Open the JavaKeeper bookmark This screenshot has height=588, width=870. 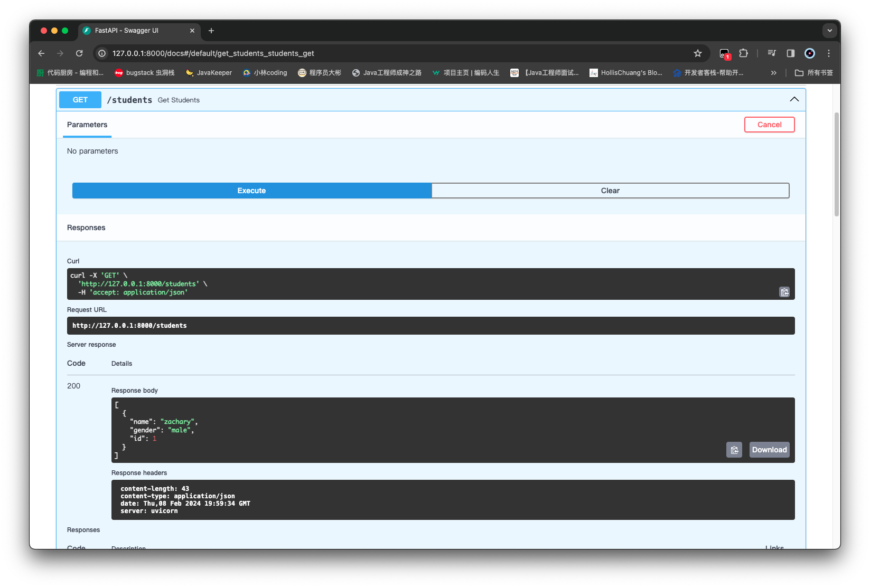point(209,73)
